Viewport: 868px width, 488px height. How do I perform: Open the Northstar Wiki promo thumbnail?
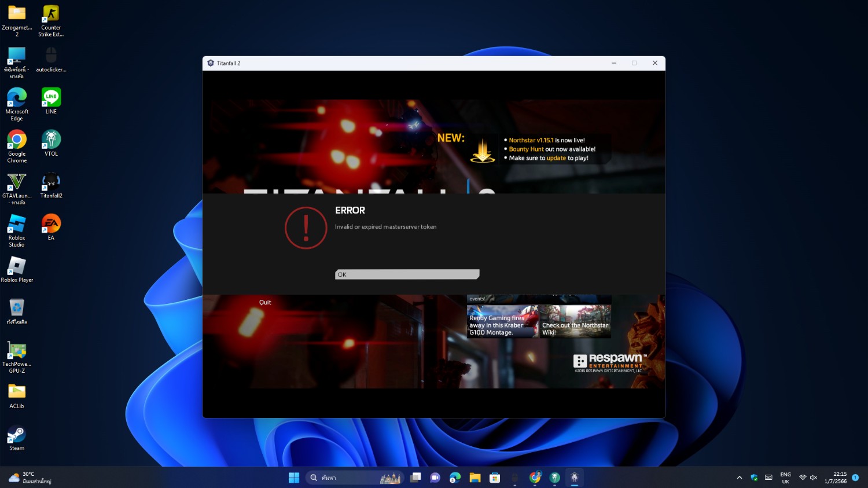click(575, 321)
